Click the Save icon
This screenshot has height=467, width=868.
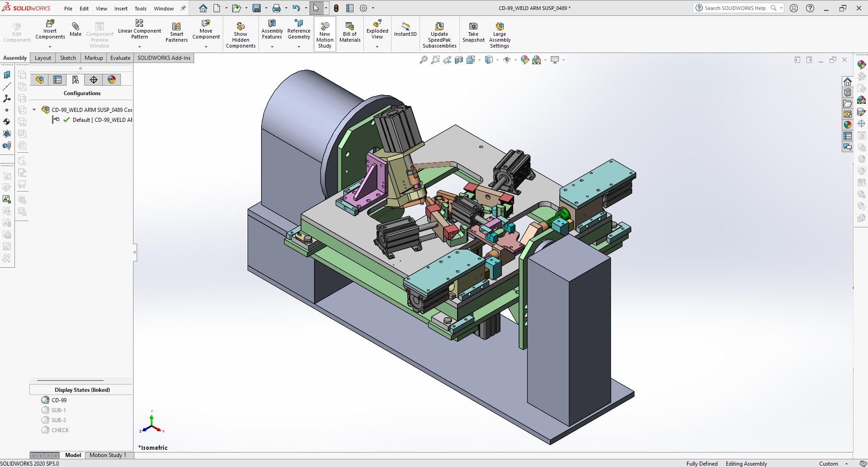(x=257, y=8)
